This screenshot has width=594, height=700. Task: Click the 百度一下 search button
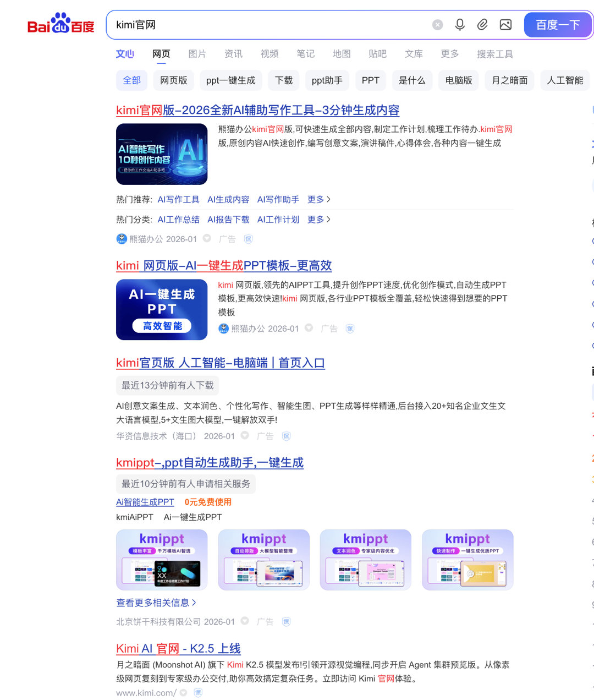(x=558, y=24)
